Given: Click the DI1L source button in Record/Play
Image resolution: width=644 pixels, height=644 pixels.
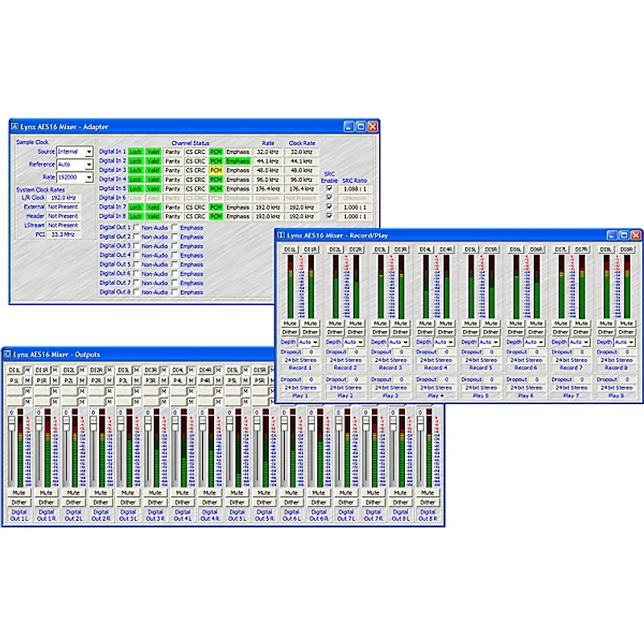Looking at the screenshot, I should click(290, 250).
